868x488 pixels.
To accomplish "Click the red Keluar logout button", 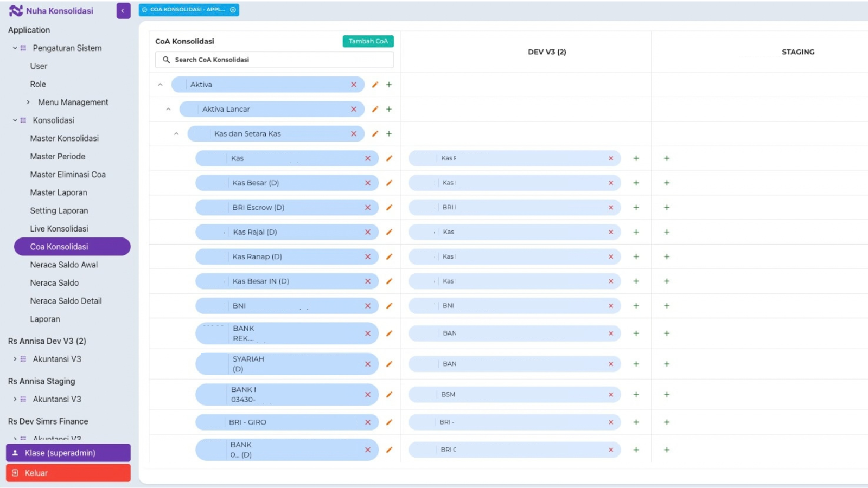I will tap(68, 473).
